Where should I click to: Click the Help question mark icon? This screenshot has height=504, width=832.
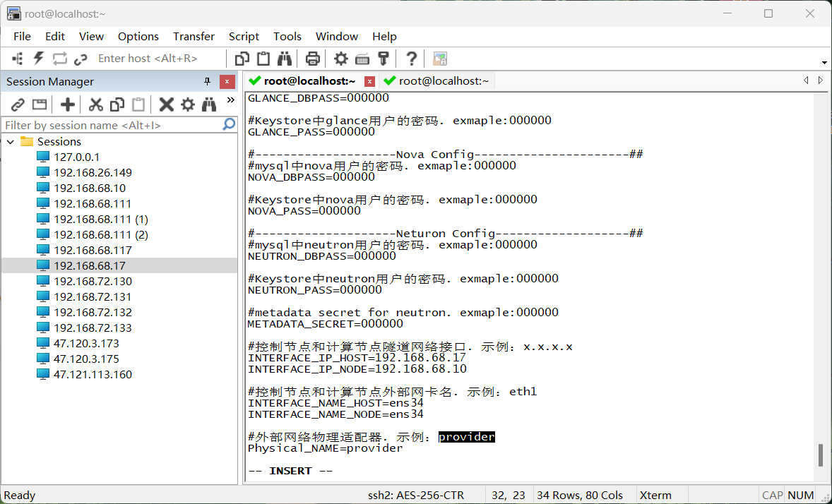(x=411, y=59)
